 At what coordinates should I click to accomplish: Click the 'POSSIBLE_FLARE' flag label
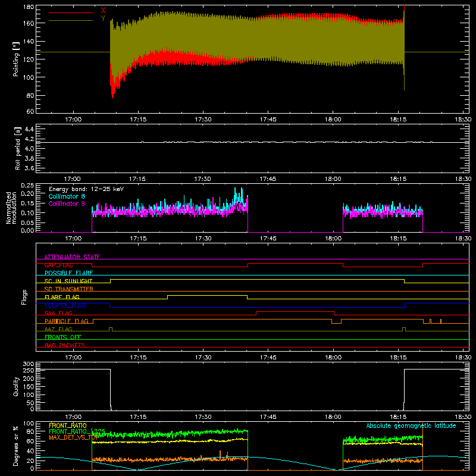(68, 273)
